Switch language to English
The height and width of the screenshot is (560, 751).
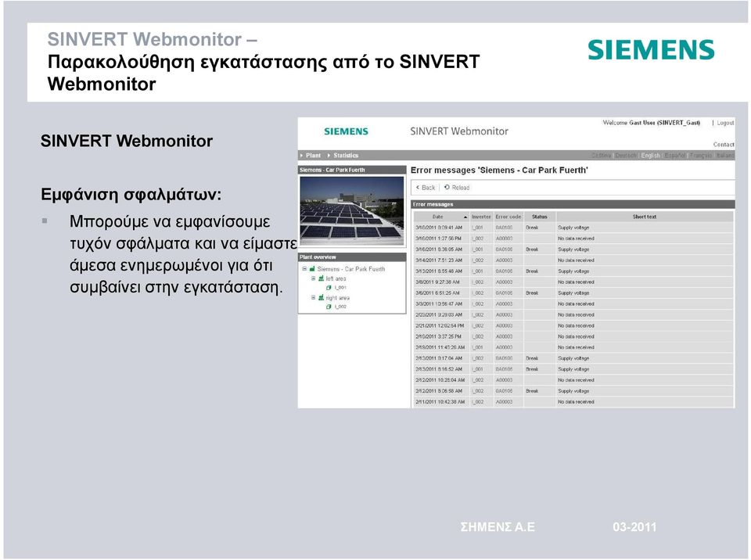pos(650,156)
